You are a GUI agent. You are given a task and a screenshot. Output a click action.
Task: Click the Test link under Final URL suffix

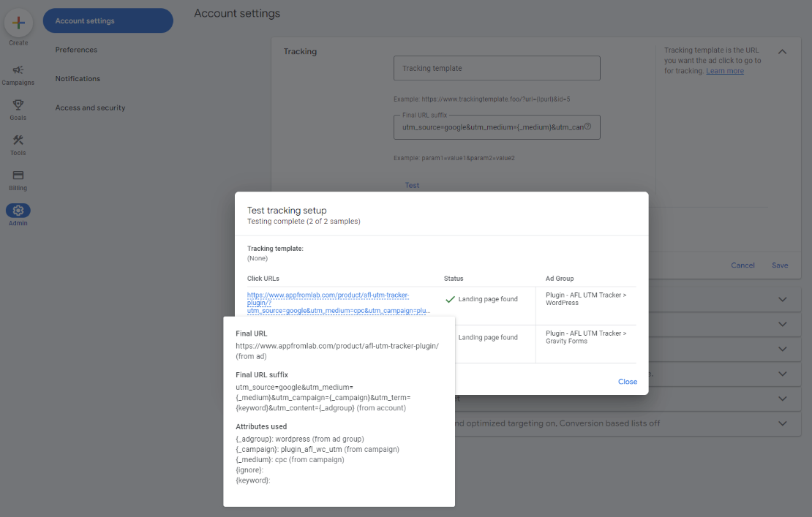tap(412, 185)
